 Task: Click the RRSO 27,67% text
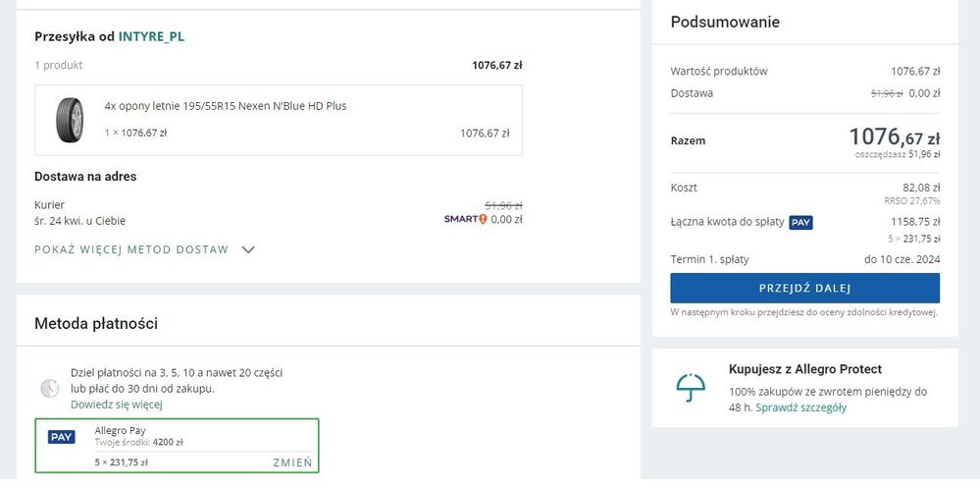click(911, 200)
